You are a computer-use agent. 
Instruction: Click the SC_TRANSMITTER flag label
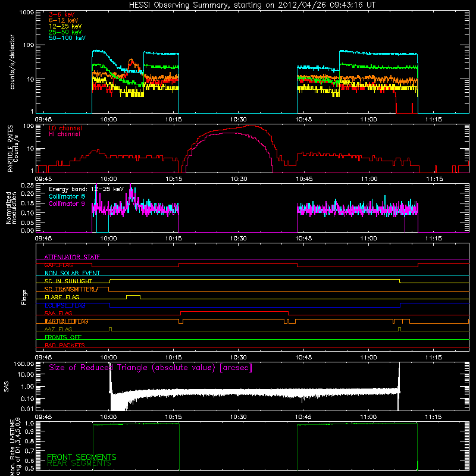pyautogui.click(x=70, y=289)
